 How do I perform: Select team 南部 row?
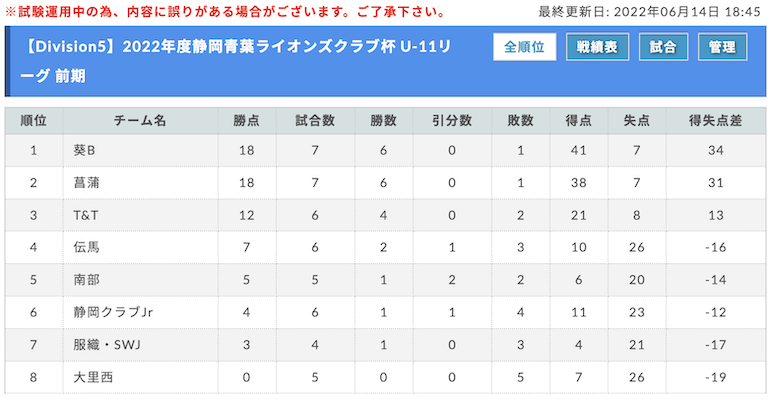[x=385, y=280]
